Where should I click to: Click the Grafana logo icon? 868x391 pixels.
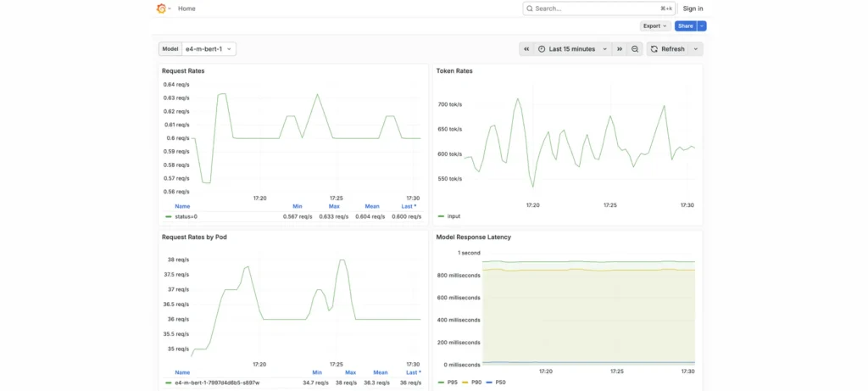[161, 8]
